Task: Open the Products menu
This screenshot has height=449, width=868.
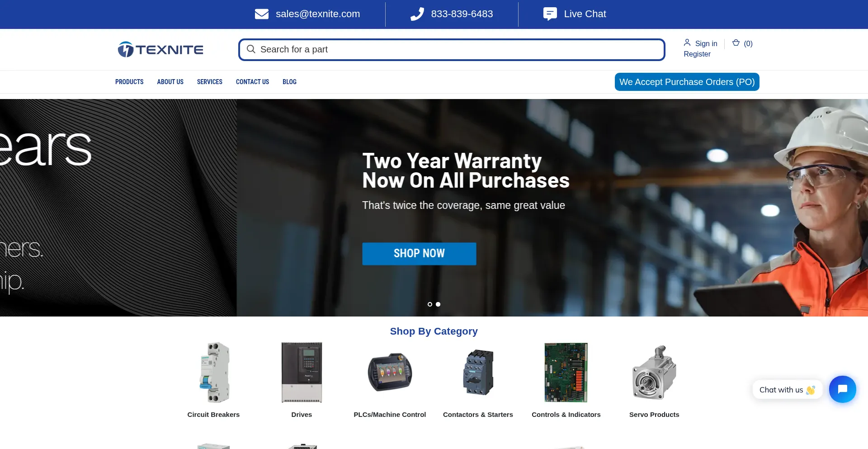Action: [129, 82]
